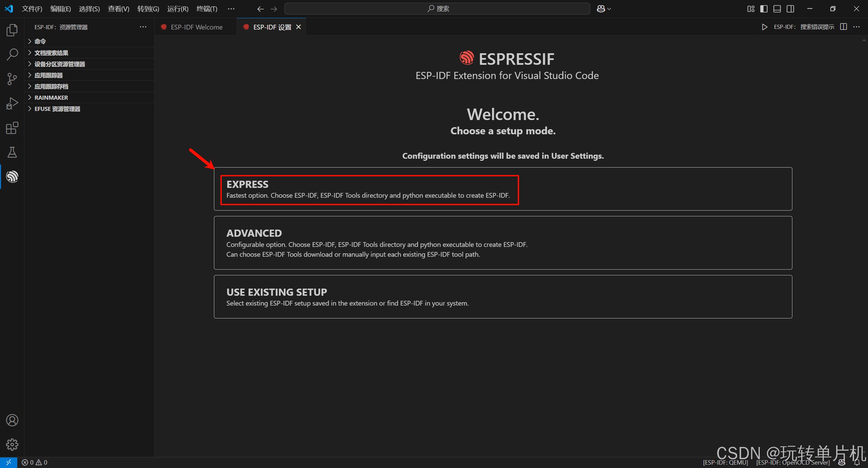Image resolution: width=868 pixels, height=468 pixels.
Task: Choose the ADVANCED setup mode
Action: 503,243
